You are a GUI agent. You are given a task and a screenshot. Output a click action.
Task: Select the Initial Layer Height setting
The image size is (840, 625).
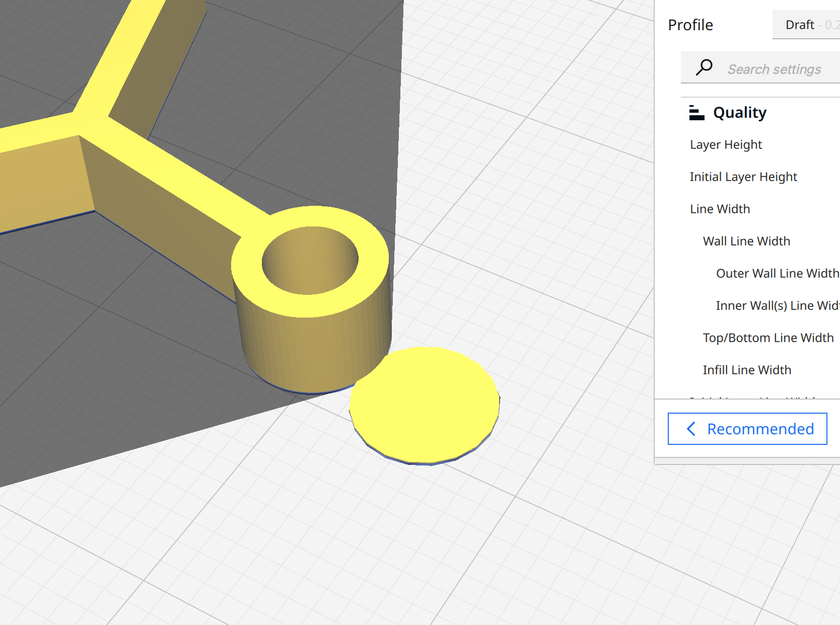point(742,177)
